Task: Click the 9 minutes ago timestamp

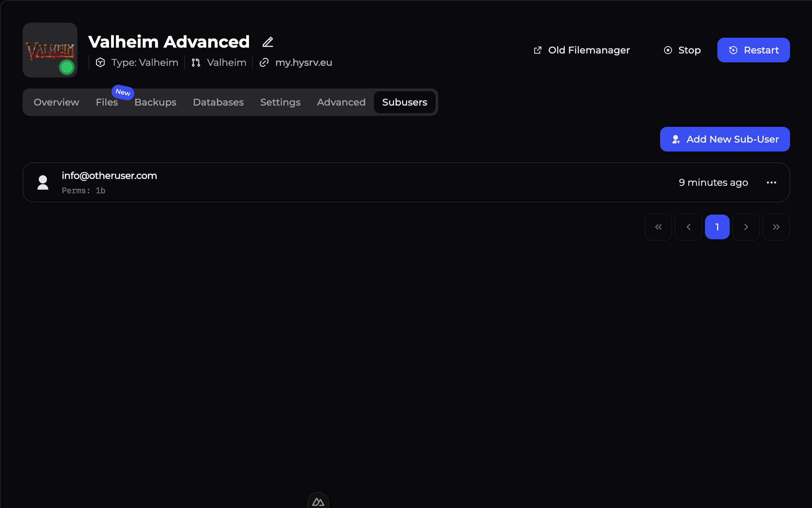Action: (713, 182)
